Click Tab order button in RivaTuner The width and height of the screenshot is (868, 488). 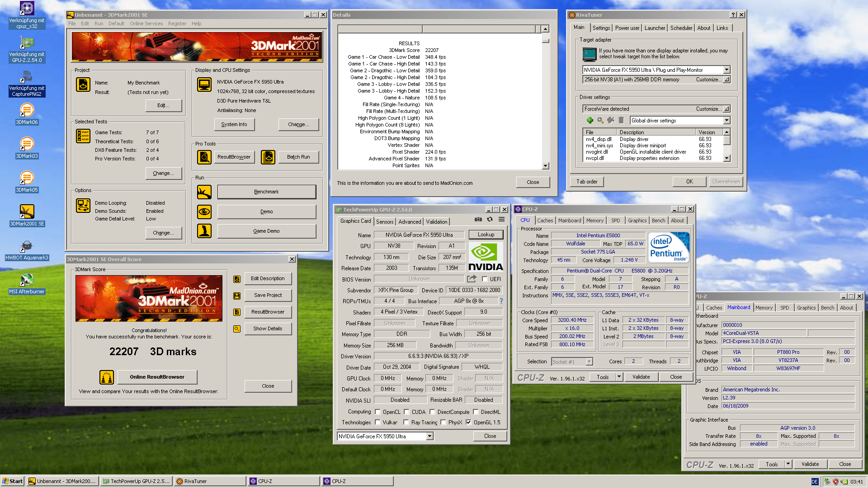[x=587, y=182]
